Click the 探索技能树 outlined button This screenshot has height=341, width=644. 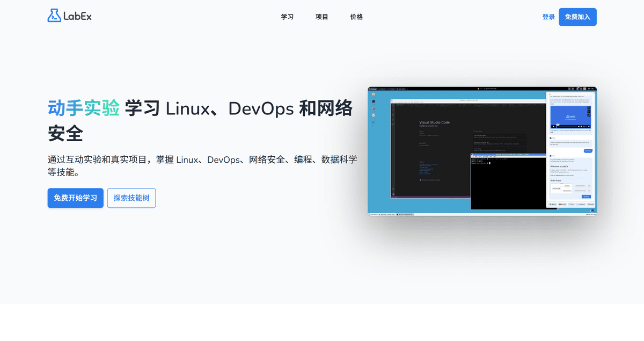tap(131, 198)
